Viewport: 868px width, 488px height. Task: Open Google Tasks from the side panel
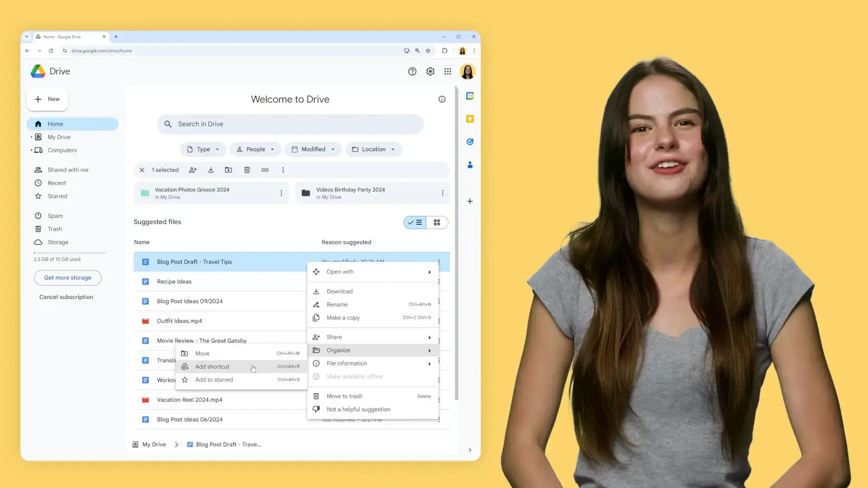tap(470, 142)
